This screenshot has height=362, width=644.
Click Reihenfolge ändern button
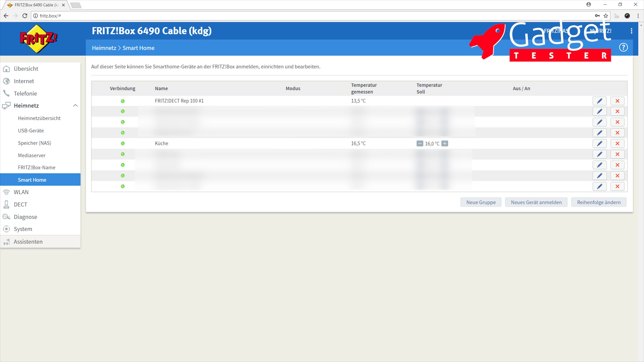(x=598, y=202)
